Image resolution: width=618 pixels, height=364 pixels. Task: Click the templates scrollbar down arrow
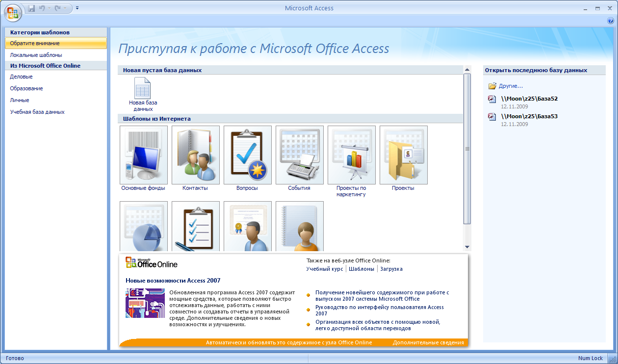pos(467,247)
